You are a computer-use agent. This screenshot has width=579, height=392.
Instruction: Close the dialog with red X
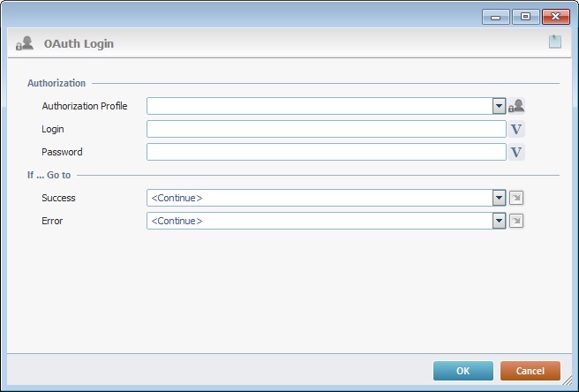coord(556,17)
